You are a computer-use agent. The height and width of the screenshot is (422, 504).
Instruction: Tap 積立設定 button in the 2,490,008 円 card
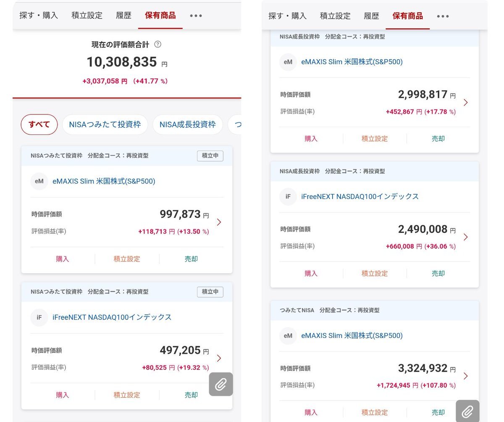(375, 273)
